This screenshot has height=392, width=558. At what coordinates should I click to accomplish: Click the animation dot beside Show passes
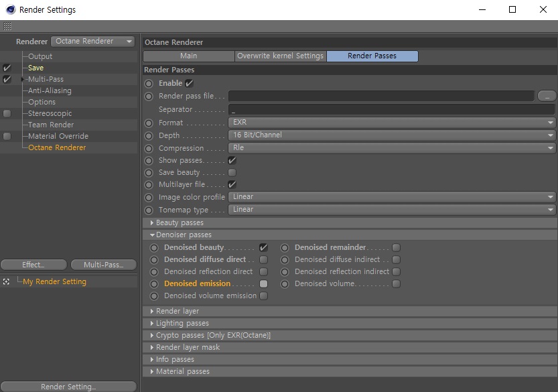pyautogui.click(x=149, y=161)
